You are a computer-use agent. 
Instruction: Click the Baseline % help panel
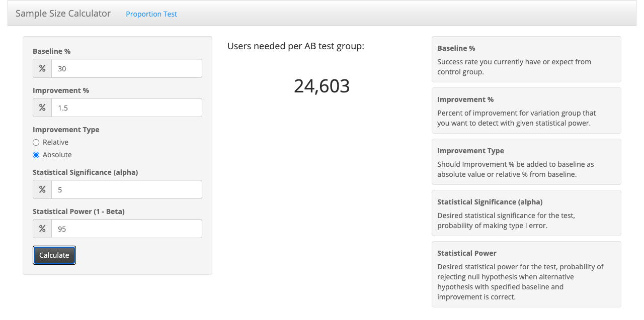(526, 59)
